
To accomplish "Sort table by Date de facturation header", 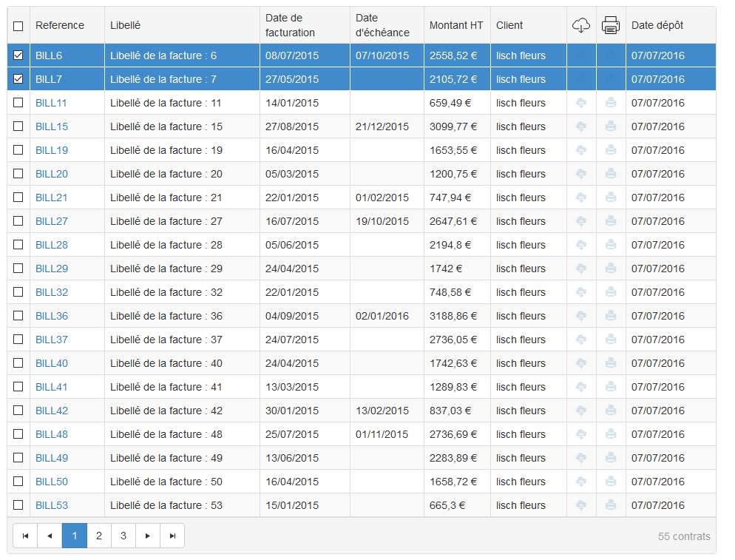I will 291,25.
